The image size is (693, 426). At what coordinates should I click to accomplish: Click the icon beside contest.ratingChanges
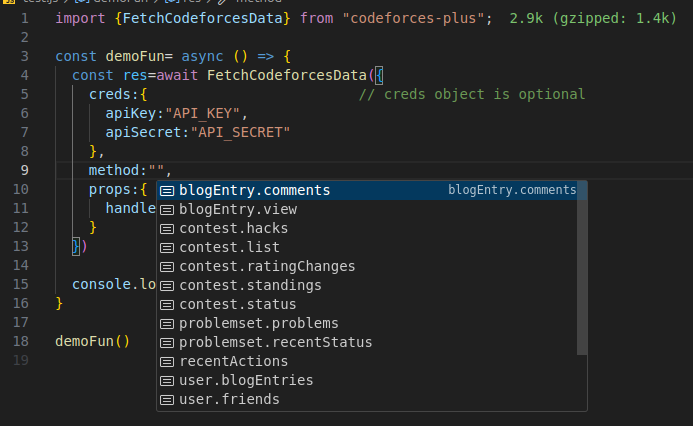pos(167,267)
